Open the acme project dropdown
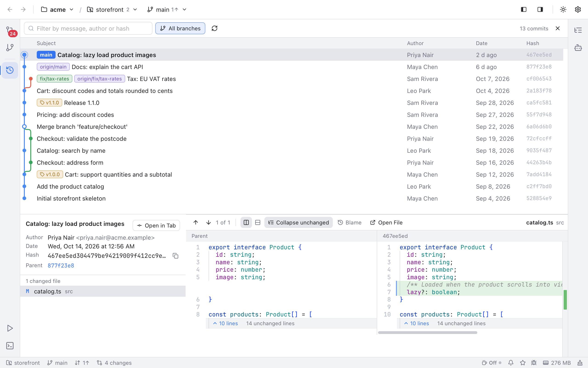The height and width of the screenshot is (368, 588). 57,9
